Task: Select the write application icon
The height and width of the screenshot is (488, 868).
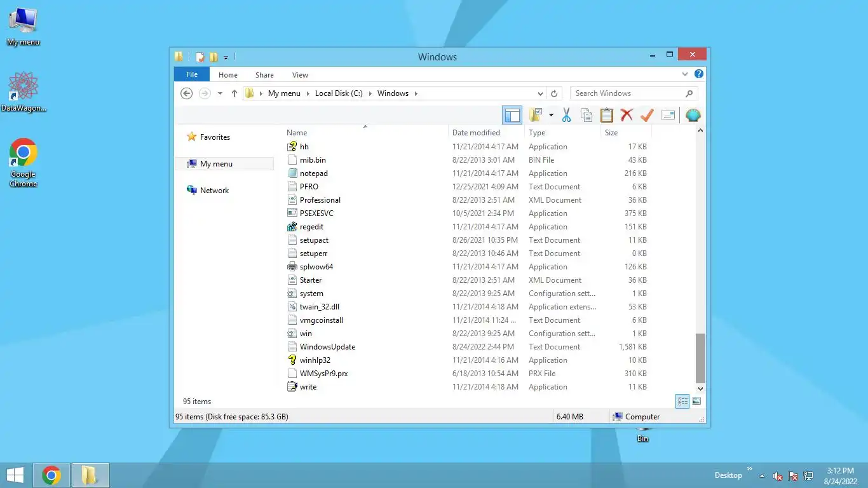Action: (x=292, y=387)
